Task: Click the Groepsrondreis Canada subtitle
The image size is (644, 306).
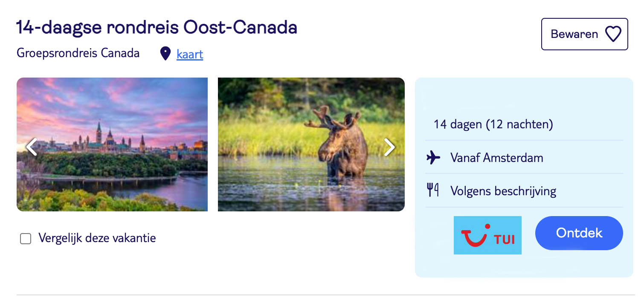Action: pos(78,53)
